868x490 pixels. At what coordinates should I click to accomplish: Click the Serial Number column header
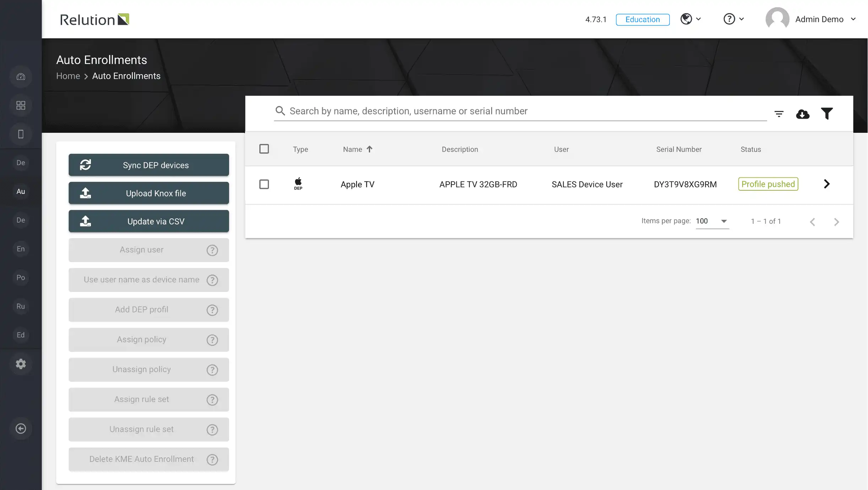point(679,149)
